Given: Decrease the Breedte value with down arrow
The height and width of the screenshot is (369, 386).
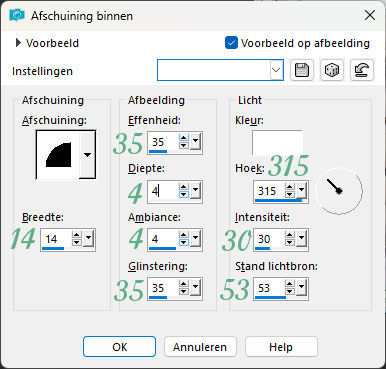Looking at the screenshot, I should (x=77, y=243).
